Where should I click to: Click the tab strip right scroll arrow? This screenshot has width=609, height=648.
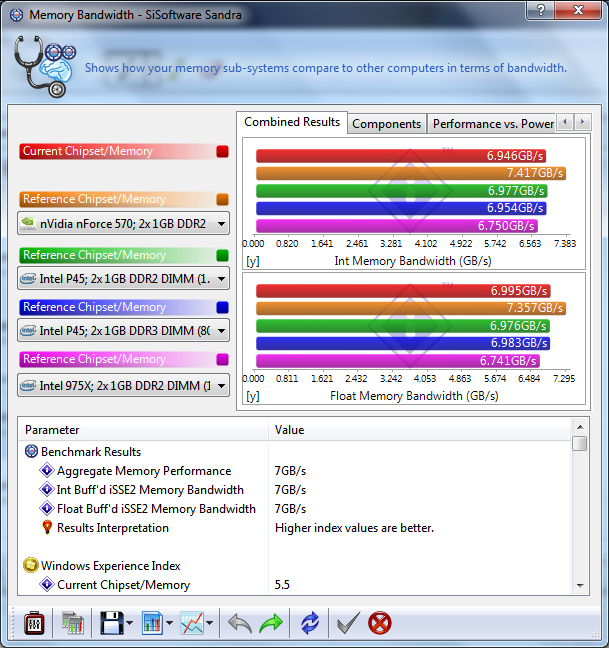pyautogui.click(x=583, y=122)
